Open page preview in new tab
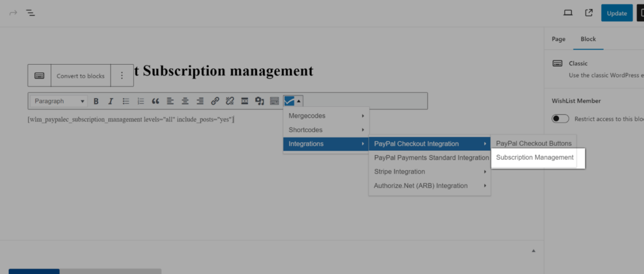 tap(589, 13)
